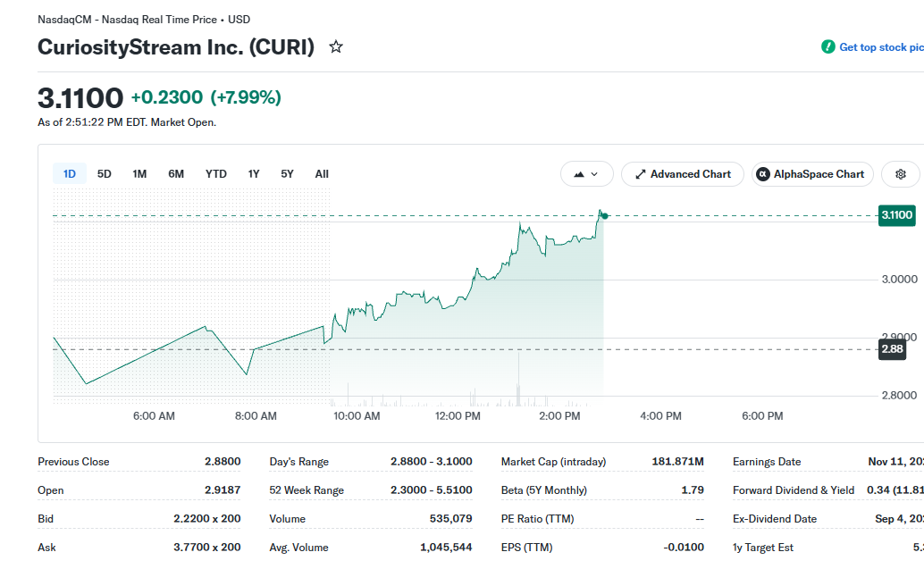
Task: Click the 2.88 previous close chart label
Action: click(x=892, y=348)
